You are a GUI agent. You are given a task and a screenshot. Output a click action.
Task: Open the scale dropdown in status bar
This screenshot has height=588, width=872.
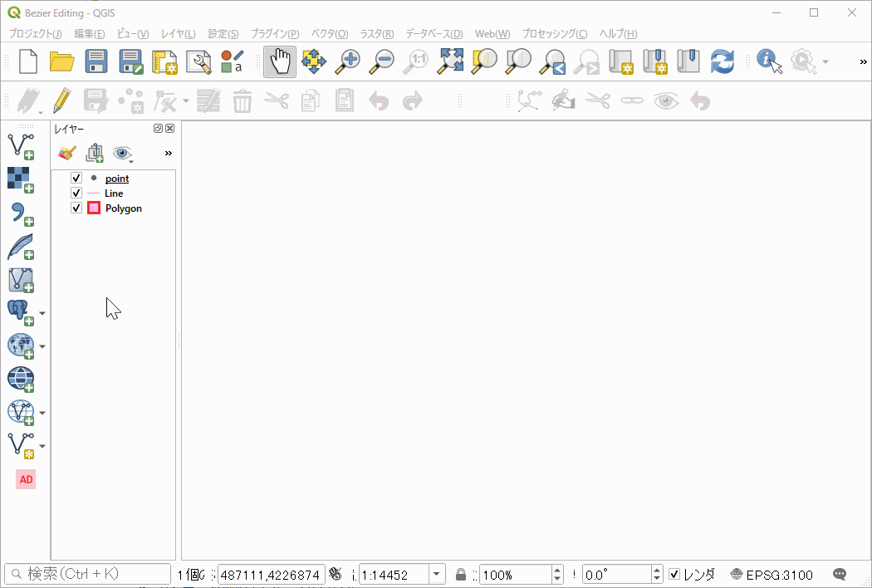(437, 574)
